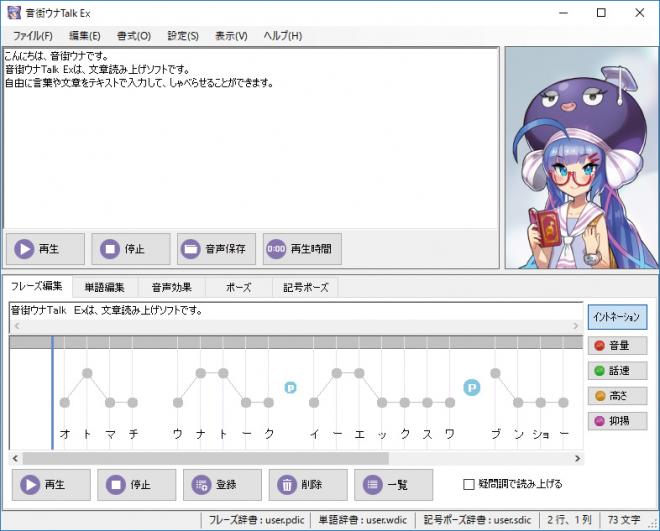Enable 疑問調で読み上げる checkbox

tap(468, 485)
